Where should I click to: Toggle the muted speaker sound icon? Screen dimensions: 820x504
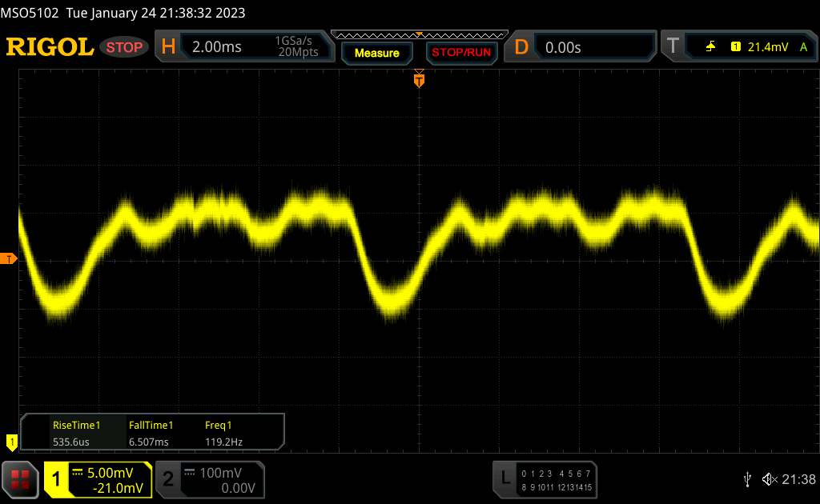coord(770,479)
